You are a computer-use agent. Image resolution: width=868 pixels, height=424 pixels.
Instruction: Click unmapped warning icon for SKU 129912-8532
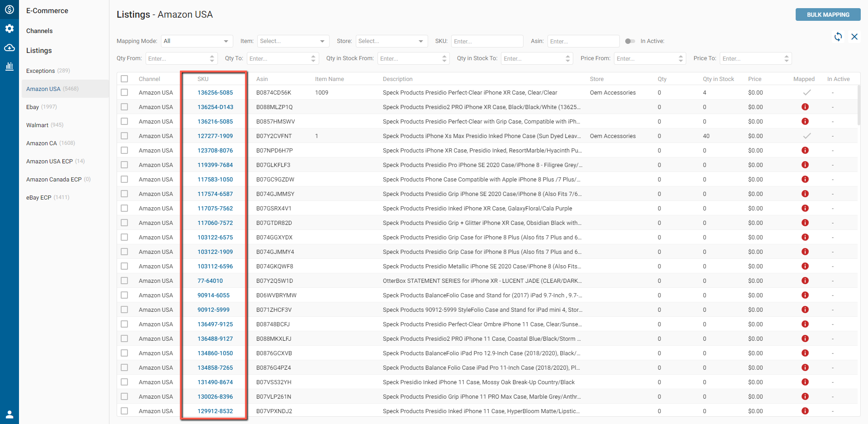(805, 411)
